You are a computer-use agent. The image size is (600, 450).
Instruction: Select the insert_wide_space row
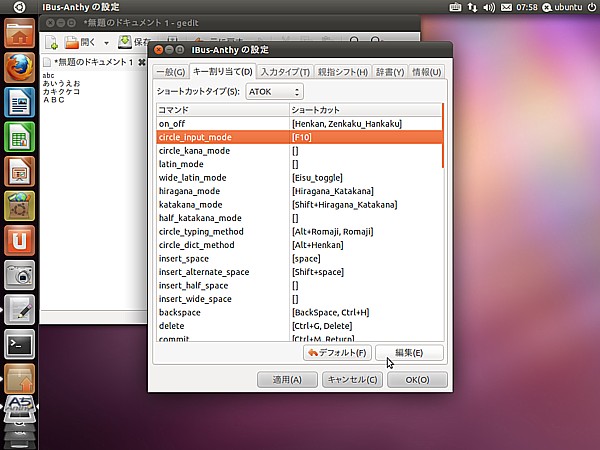299,299
